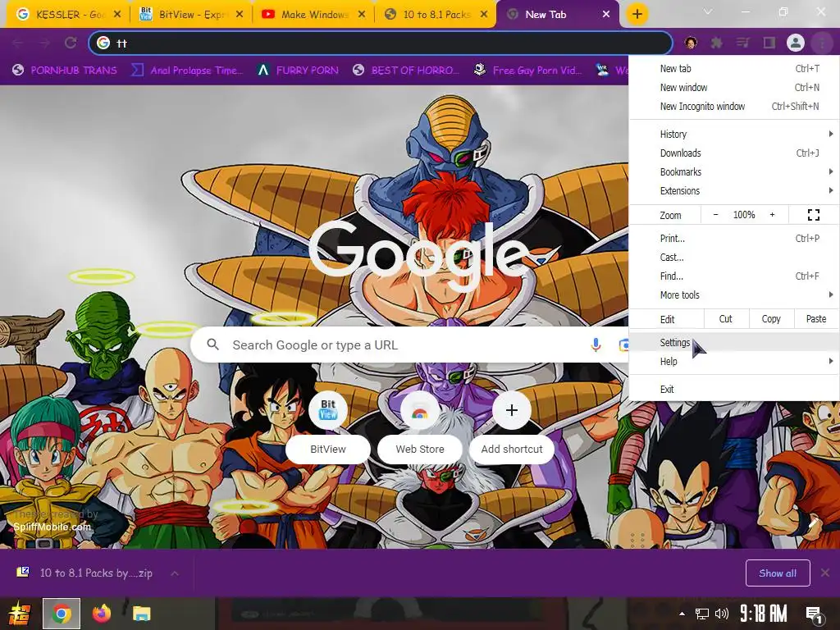Reload the page with the refresh icon
This screenshot has width=840, height=630.
coord(71,43)
